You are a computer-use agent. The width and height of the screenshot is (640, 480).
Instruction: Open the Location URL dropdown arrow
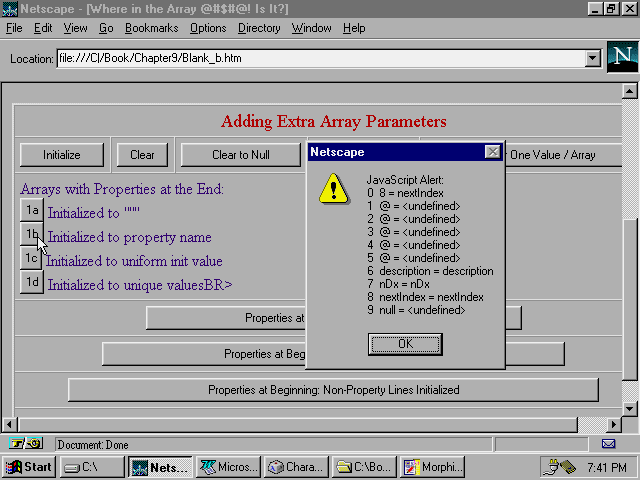592,58
